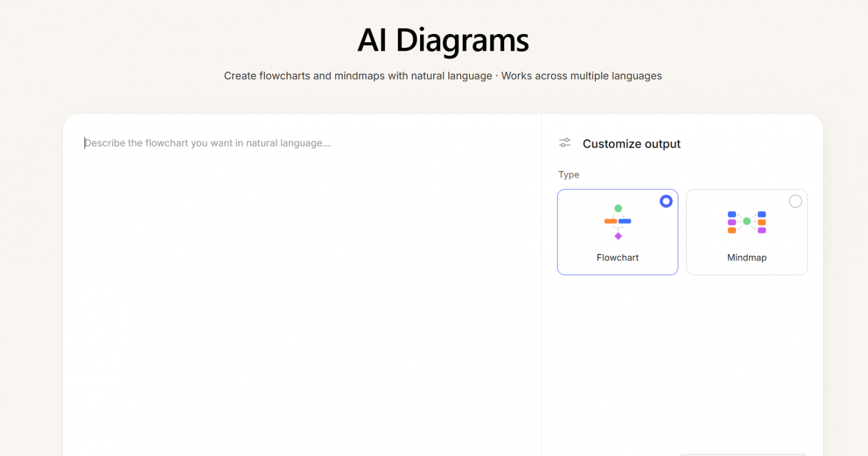868x456 pixels.
Task: Click the green circle node in Flowchart icon
Action: coord(618,208)
